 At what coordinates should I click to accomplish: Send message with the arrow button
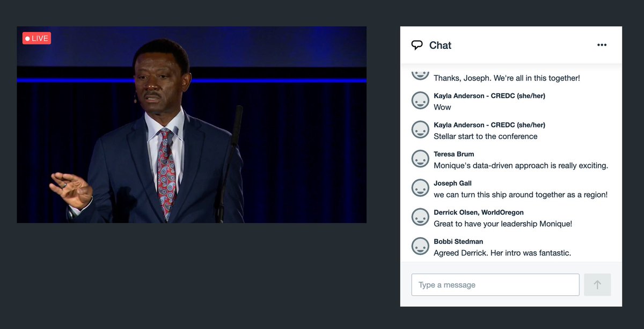click(597, 285)
